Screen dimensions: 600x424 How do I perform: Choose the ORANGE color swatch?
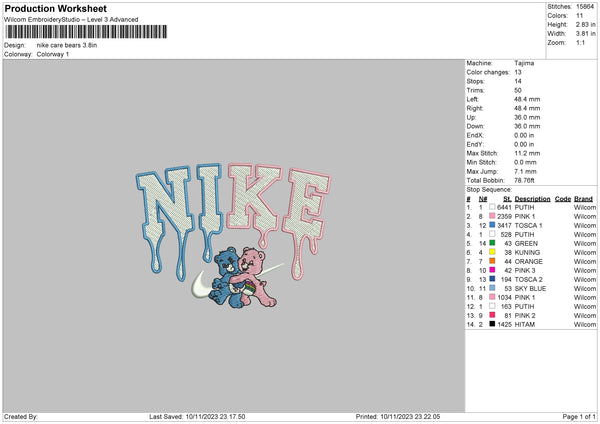[x=492, y=261]
